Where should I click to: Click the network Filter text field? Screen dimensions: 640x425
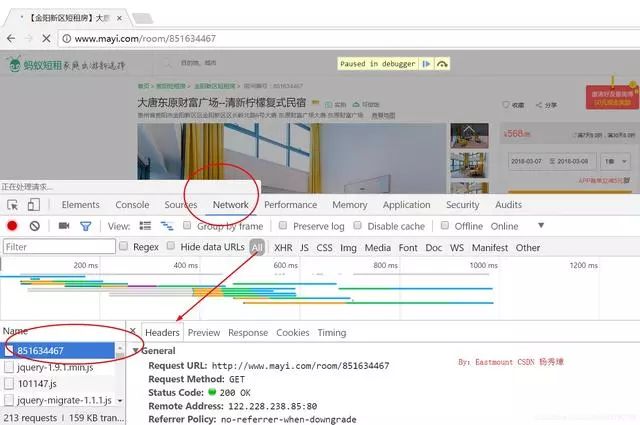[60, 247]
